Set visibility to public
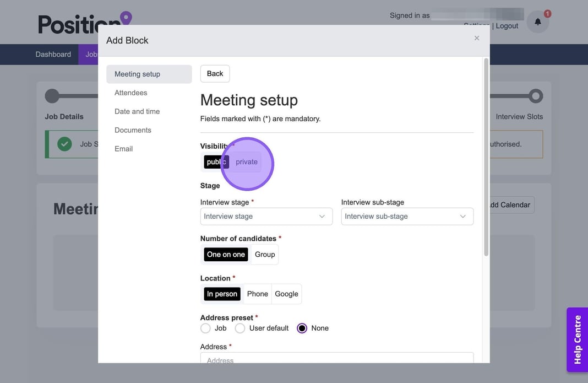This screenshot has width=588, height=383. pyautogui.click(x=216, y=162)
